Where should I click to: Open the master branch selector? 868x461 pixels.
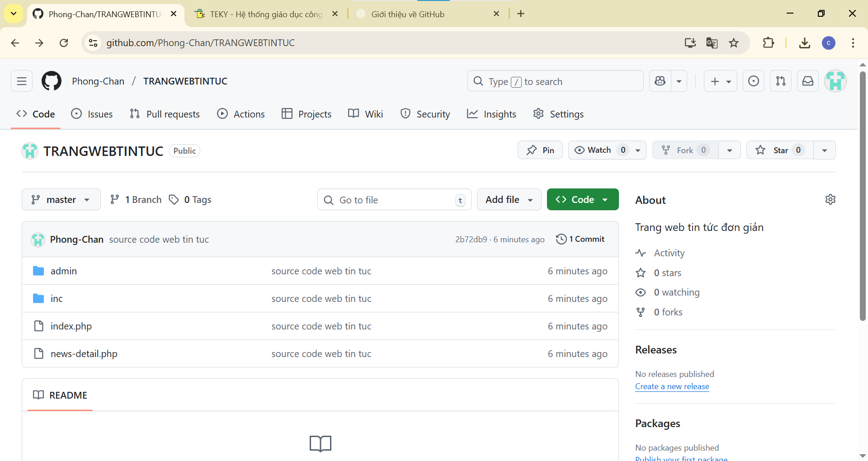61,199
